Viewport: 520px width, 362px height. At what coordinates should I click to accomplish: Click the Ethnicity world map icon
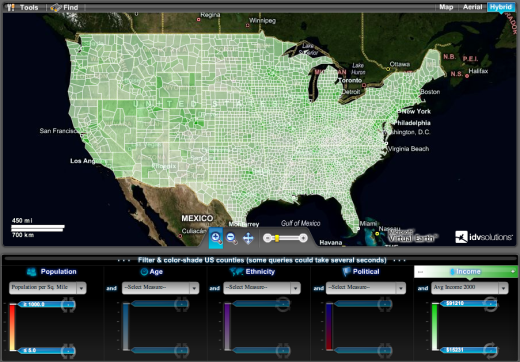pyautogui.click(x=236, y=272)
